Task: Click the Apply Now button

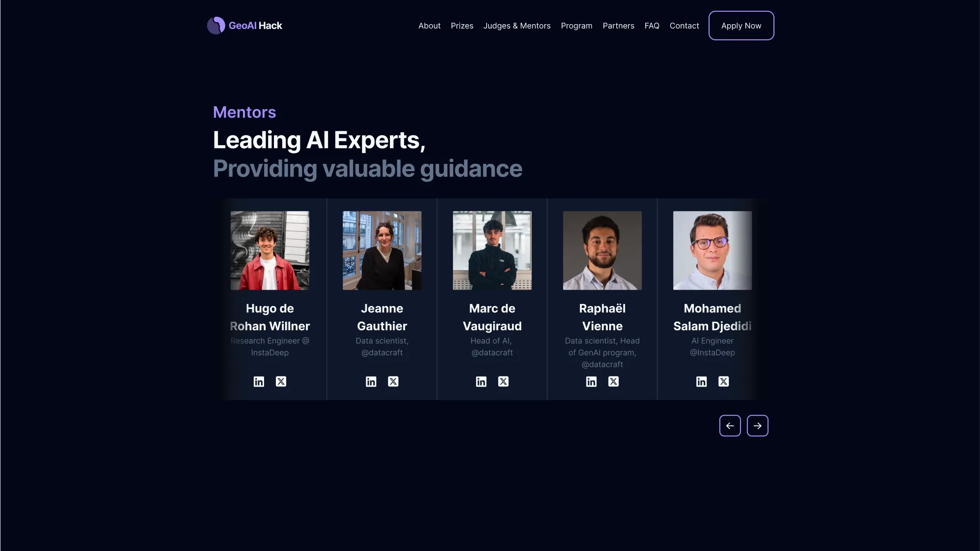Action: [741, 26]
